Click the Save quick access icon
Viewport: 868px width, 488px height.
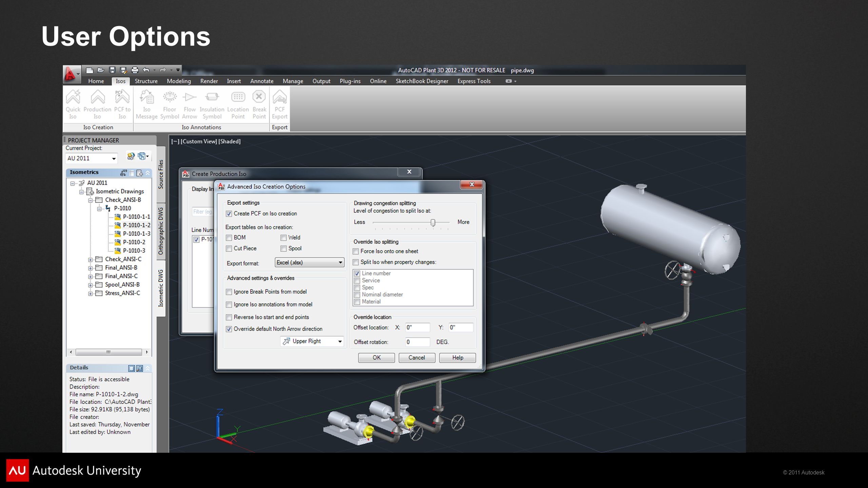112,70
